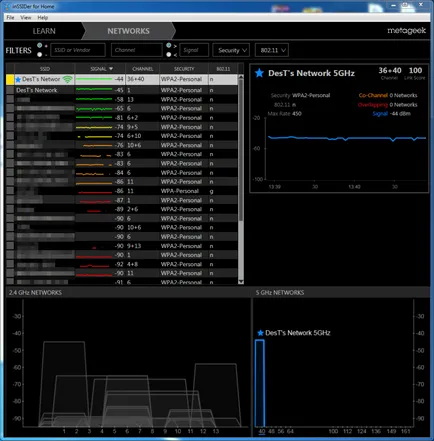Click the scroll up arrow of network list
The height and width of the screenshot is (441, 434).
[241, 77]
